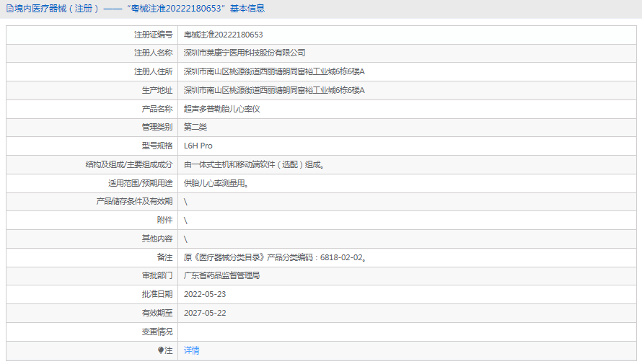The image size is (642, 364).
Task: Click the 备注 row label
Action: 165,257
